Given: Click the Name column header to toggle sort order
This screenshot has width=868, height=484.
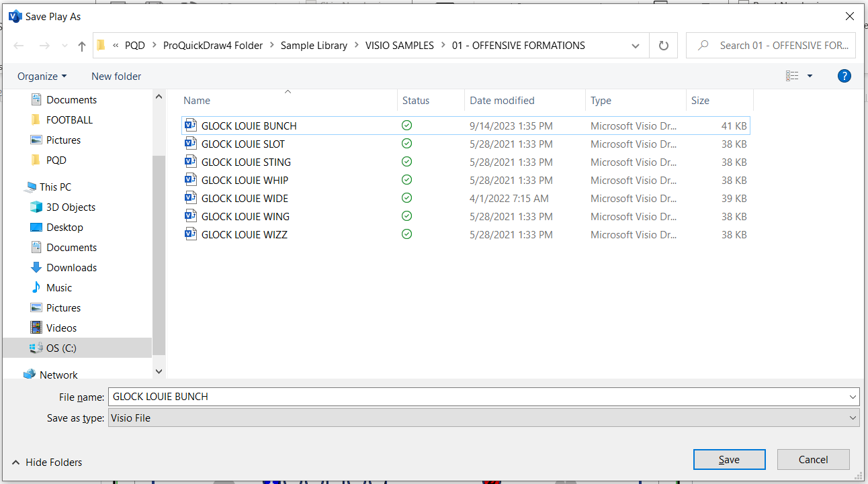Looking at the screenshot, I should (x=196, y=100).
